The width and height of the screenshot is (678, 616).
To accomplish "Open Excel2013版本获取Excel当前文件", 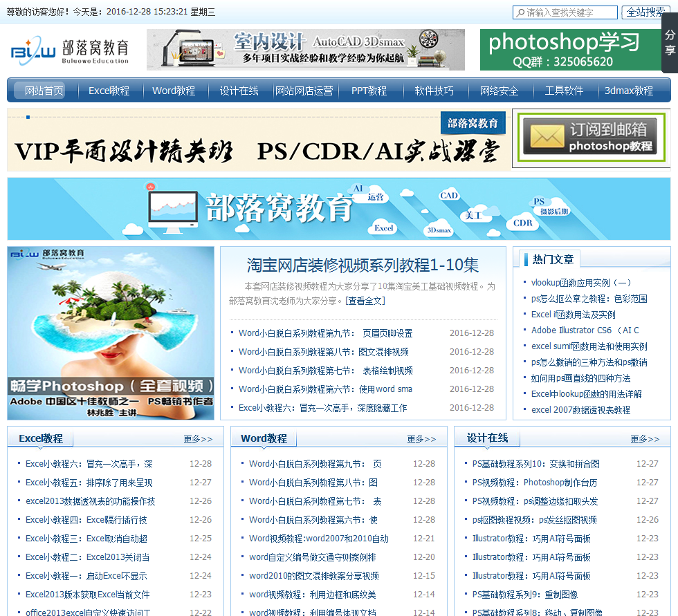I will coord(87,595).
